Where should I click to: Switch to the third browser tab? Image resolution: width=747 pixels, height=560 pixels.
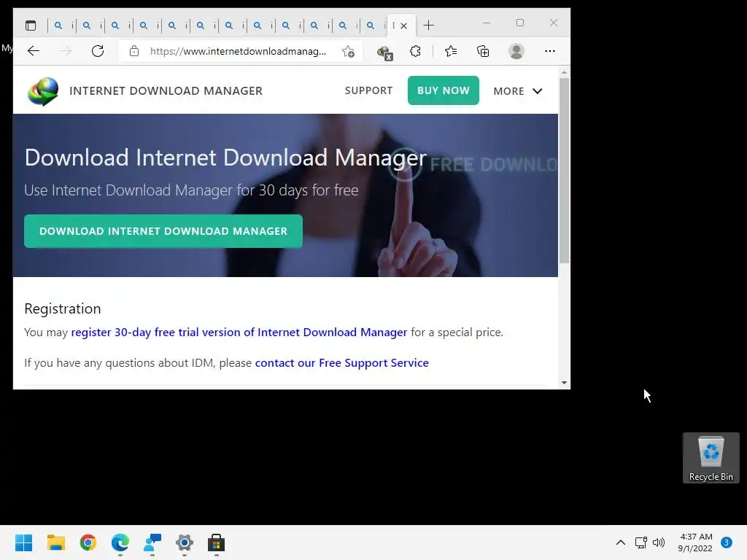point(120,26)
